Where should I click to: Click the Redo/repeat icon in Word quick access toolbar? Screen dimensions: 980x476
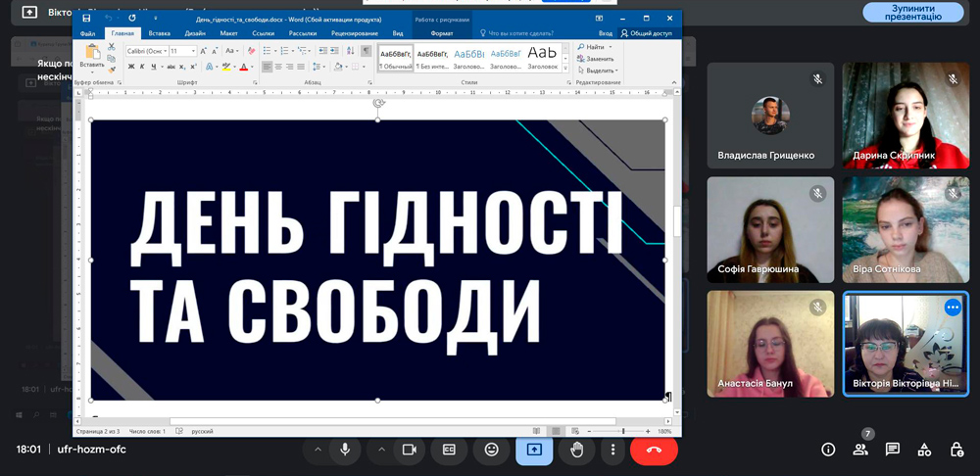click(132, 18)
